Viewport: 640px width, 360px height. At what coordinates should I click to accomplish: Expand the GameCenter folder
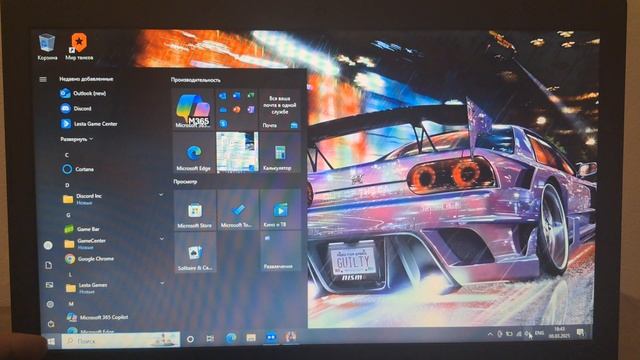click(x=114, y=243)
